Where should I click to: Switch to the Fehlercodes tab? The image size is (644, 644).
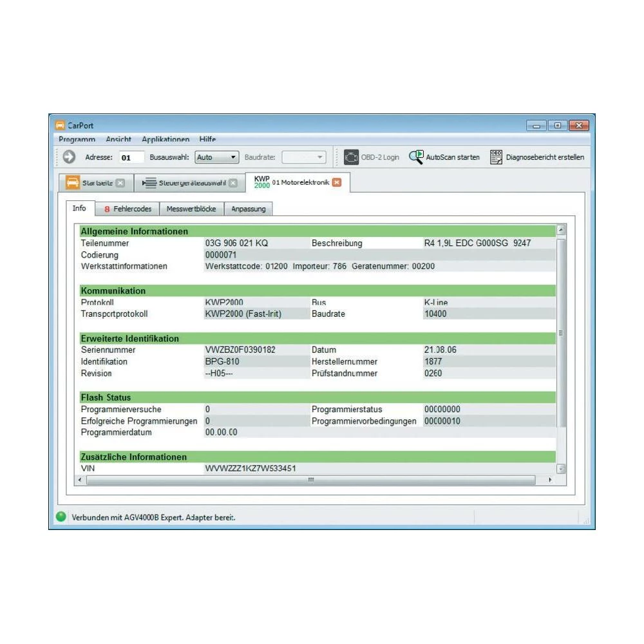128,209
